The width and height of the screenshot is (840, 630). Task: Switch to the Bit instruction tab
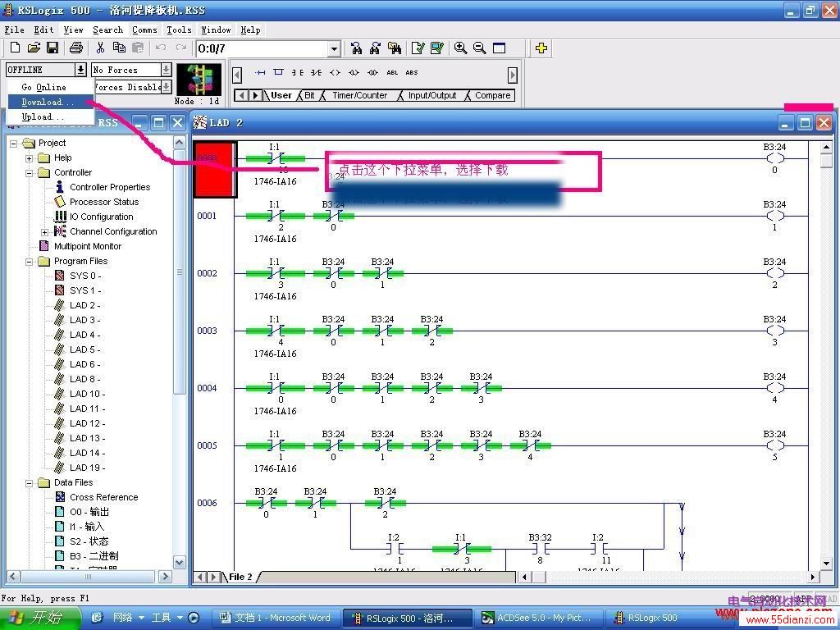[309, 95]
